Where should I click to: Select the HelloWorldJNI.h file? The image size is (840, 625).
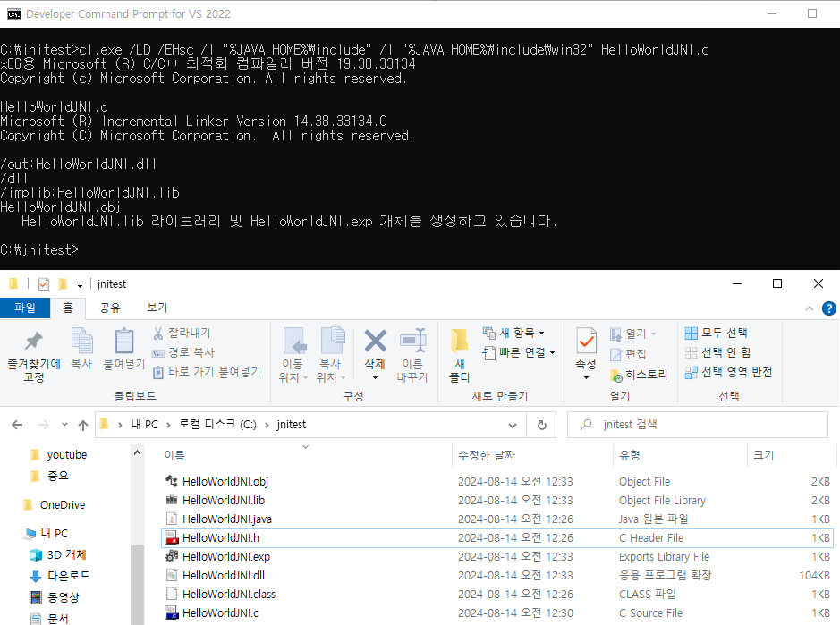click(x=496, y=537)
